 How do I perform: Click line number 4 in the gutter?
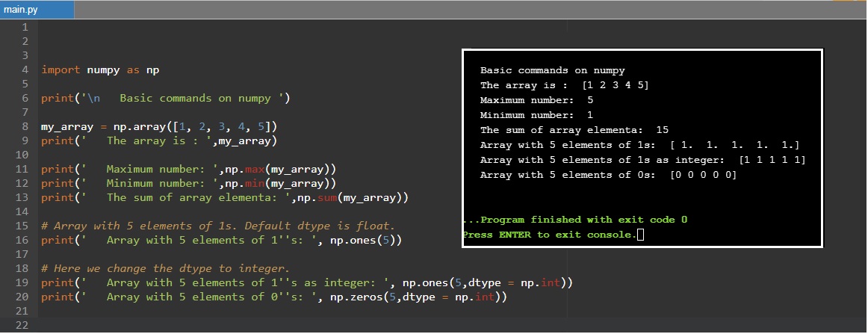25,69
